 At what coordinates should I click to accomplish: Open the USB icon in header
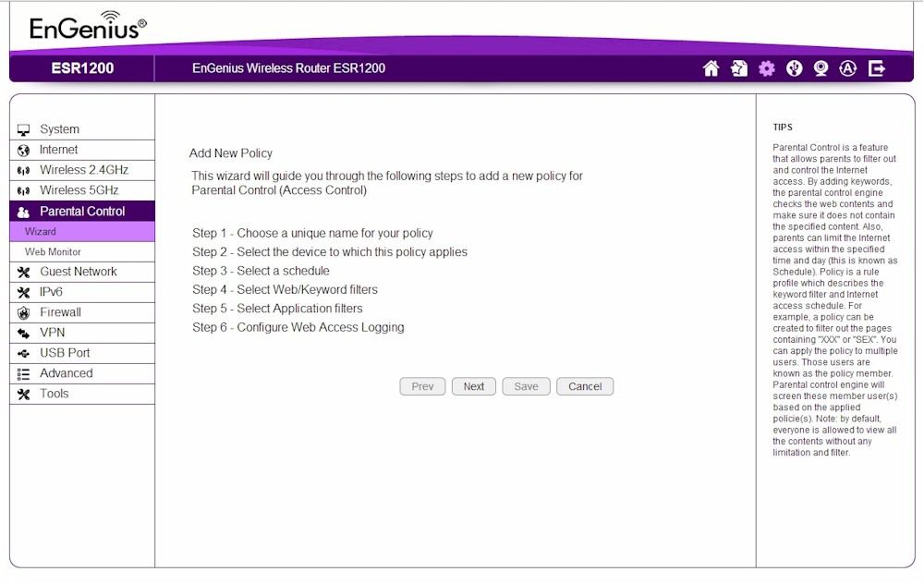(x=794, y=68)
